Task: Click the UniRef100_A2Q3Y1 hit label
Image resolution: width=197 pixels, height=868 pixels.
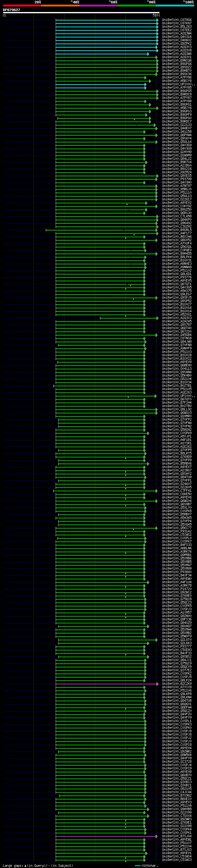Action: click(x=177, y=57)
